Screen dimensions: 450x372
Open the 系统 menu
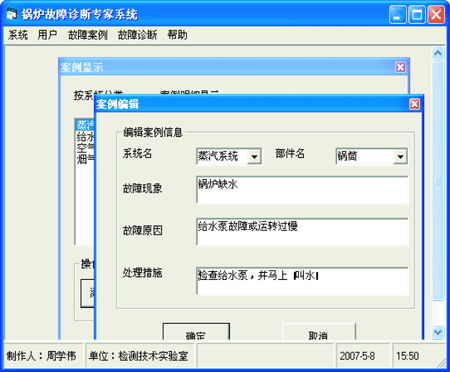pyautogui.click(x=18, y=35)
